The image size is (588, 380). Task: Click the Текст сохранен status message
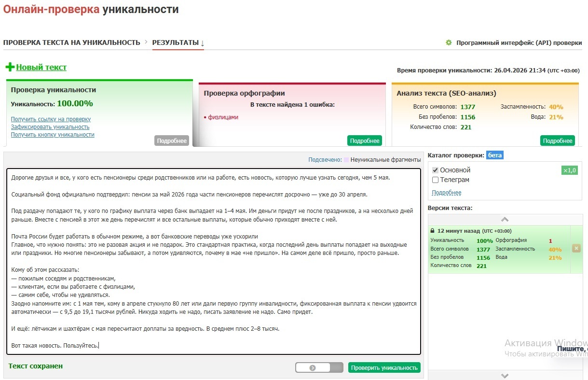tap(36, 366)
